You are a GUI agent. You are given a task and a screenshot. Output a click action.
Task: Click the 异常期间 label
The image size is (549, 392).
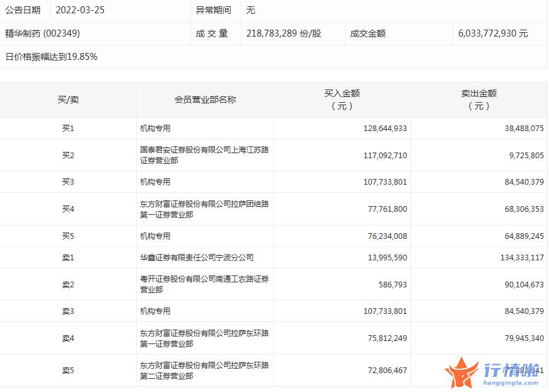click(x=213, y=10)
